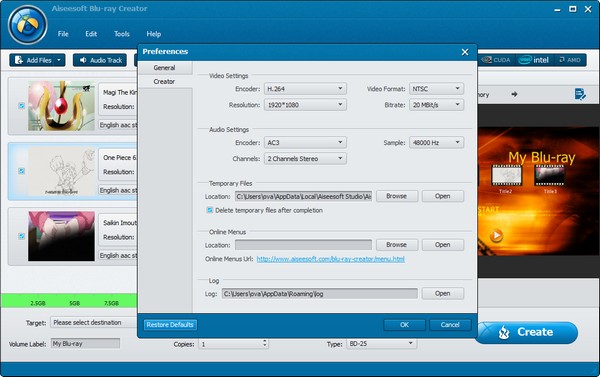Open the Temporary Files folder
Screen dimensions: 600x377
point(443,196)
